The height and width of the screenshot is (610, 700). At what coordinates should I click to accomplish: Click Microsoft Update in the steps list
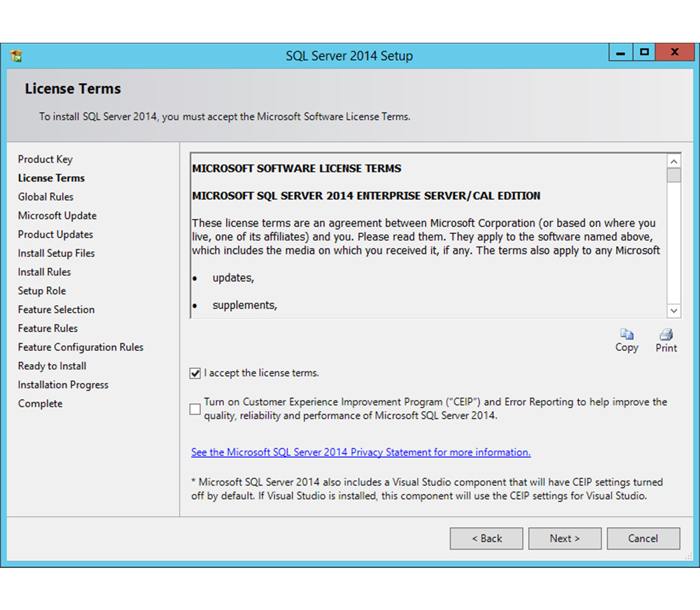click(57, 216)
